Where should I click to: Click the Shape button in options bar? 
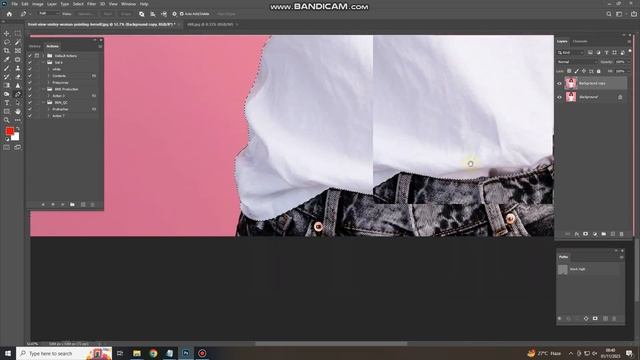point(126,14)
